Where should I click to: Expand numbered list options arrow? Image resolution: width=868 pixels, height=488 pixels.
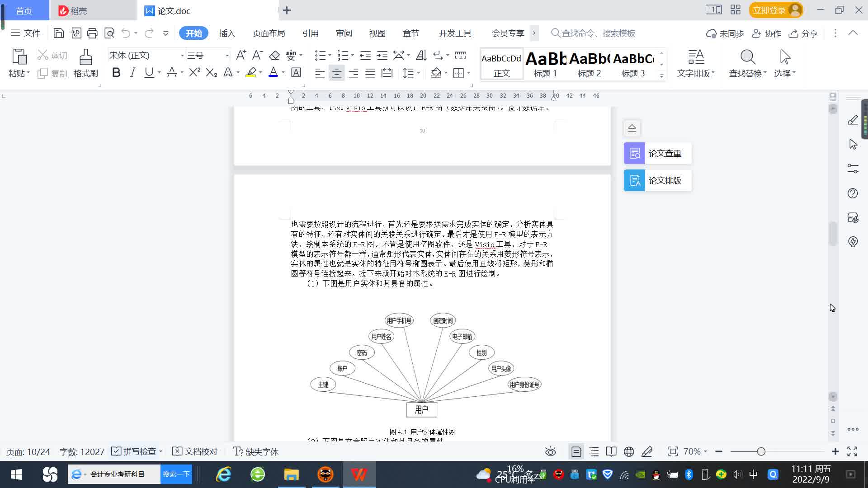pos(353,55)
